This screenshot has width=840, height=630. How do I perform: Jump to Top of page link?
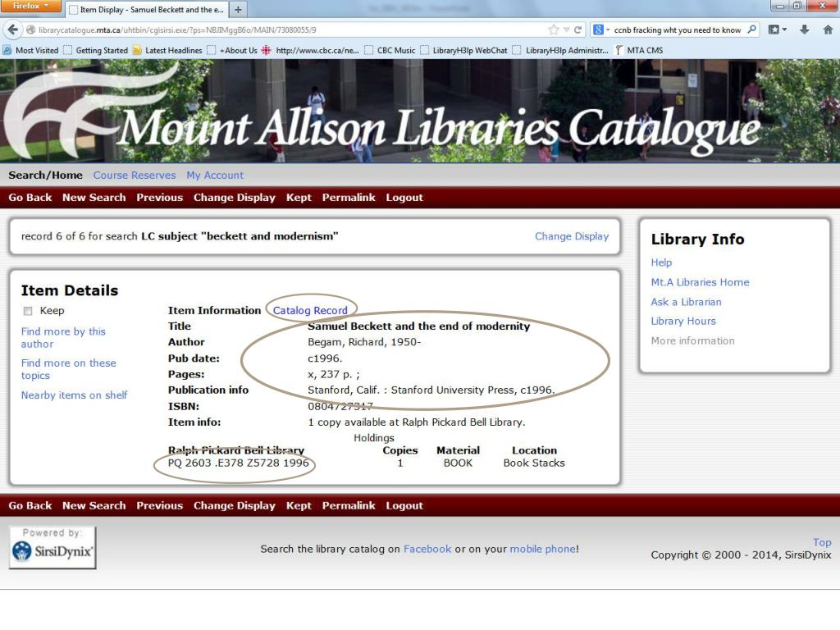tap(822, 542)
